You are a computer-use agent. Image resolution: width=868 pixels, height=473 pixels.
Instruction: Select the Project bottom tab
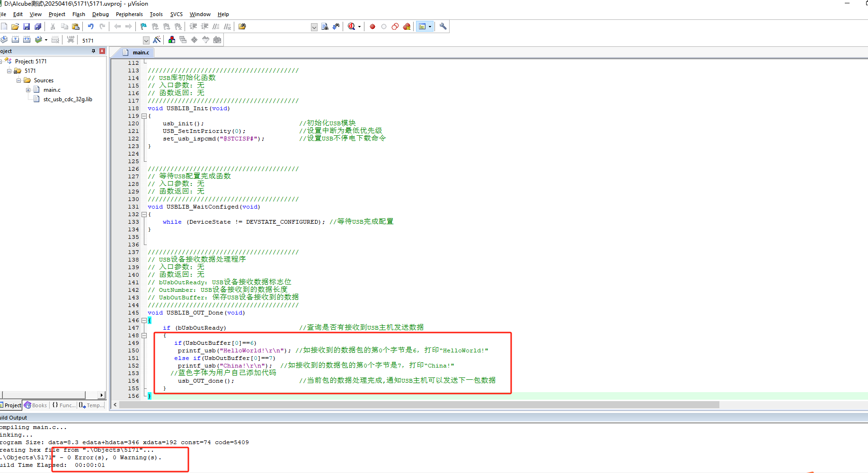[x=11, y=405]
